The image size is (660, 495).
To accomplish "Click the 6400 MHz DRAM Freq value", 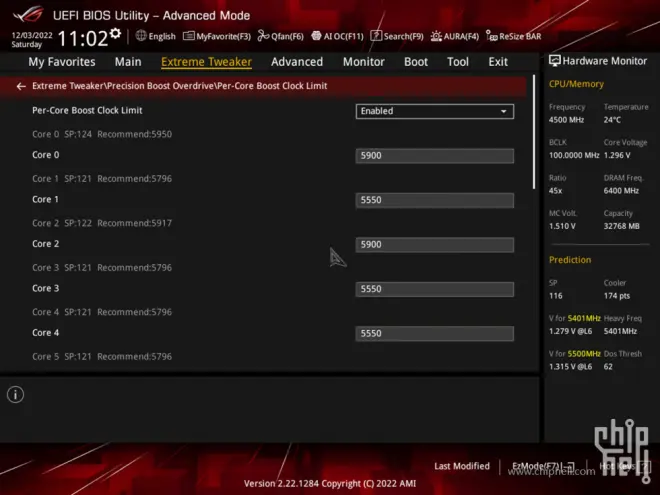I will point(621,191).
